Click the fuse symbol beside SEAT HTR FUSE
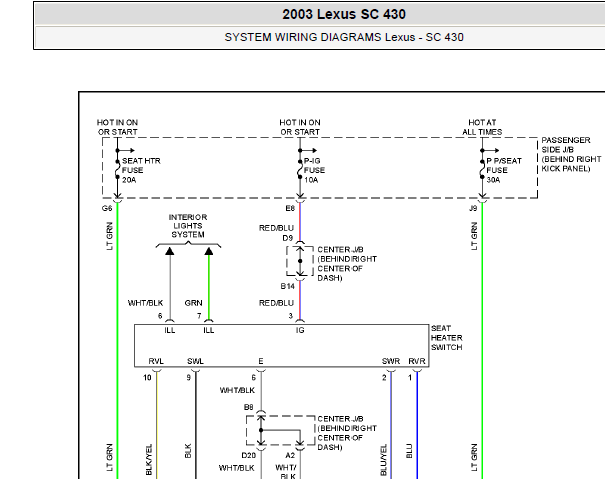 click(x=118, y=169)
